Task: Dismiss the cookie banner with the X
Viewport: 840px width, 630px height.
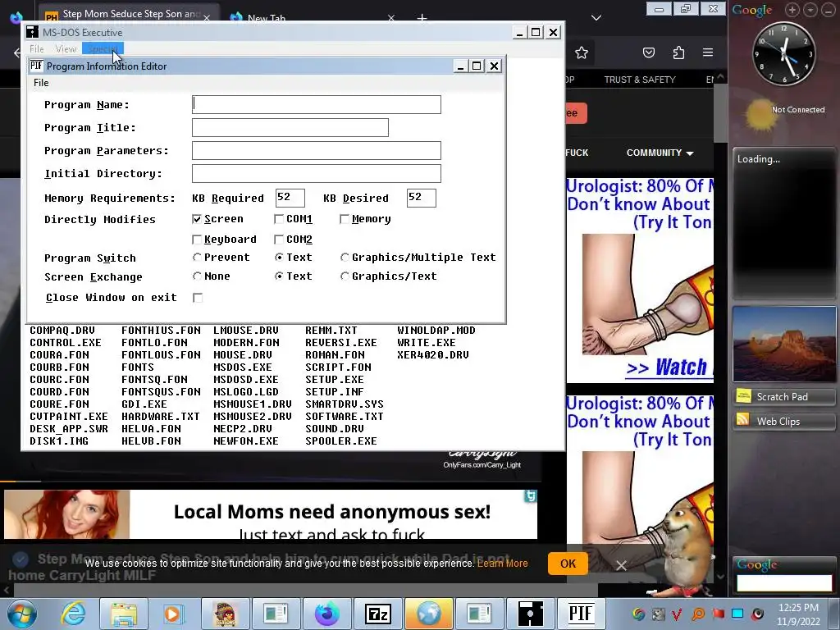Action: point(621,565)
